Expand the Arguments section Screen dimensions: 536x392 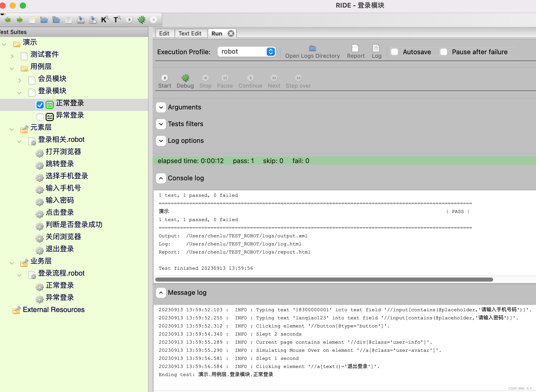point(161,107)
